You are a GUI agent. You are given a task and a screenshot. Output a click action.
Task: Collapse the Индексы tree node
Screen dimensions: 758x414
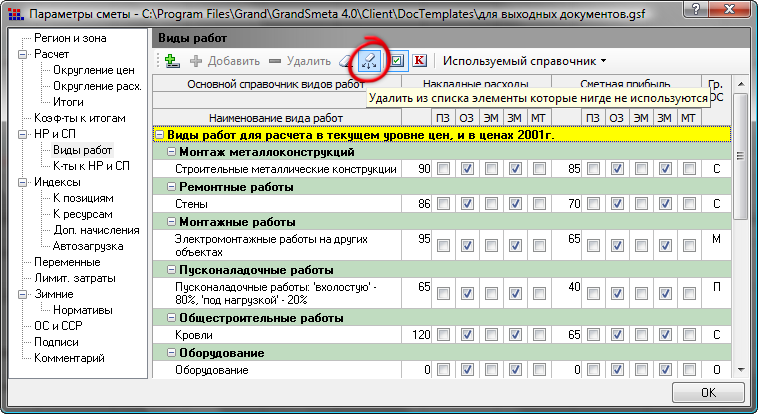[x=23, y=182]
